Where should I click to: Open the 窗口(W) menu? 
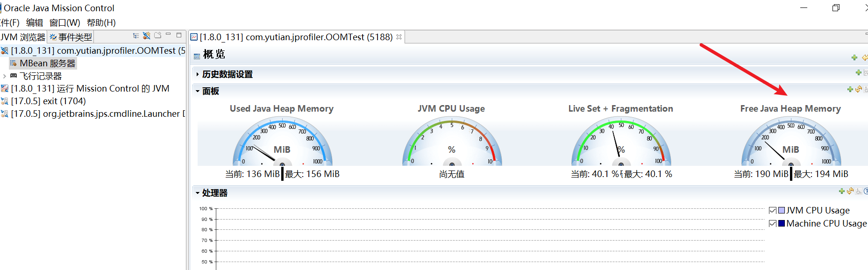tap(64, 22)
